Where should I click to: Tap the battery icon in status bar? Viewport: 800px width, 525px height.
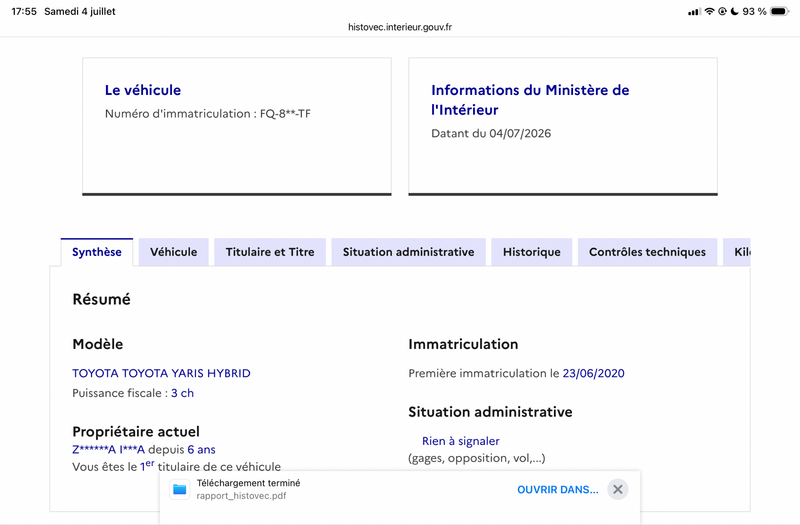780,11
